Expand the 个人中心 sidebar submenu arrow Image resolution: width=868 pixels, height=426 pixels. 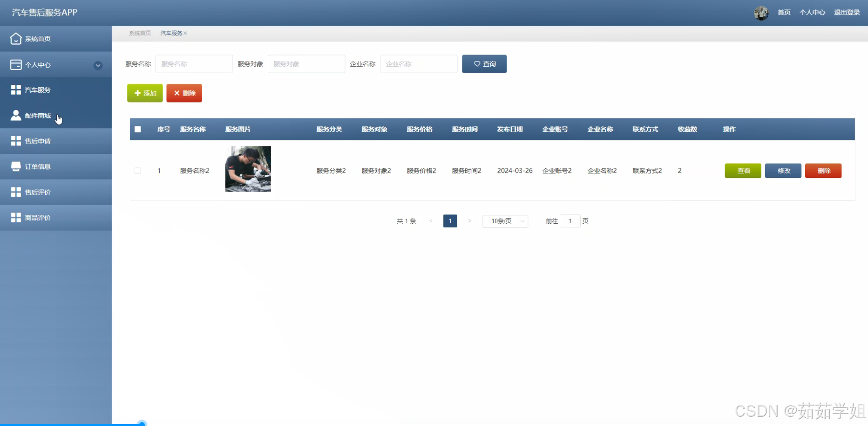pyautogui.click(x=98, y=65)
